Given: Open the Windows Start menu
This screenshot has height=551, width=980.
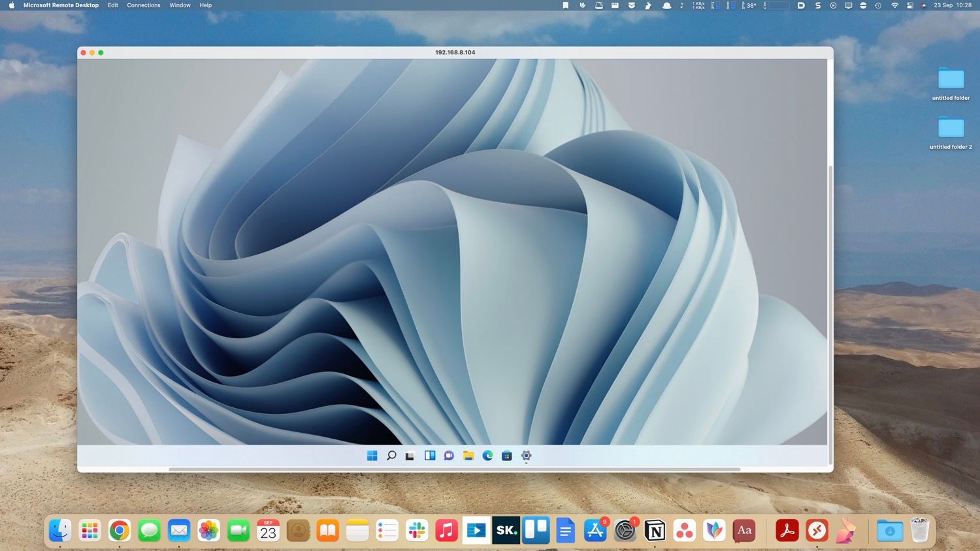Looking at the screenshot, I should point(372,456).
